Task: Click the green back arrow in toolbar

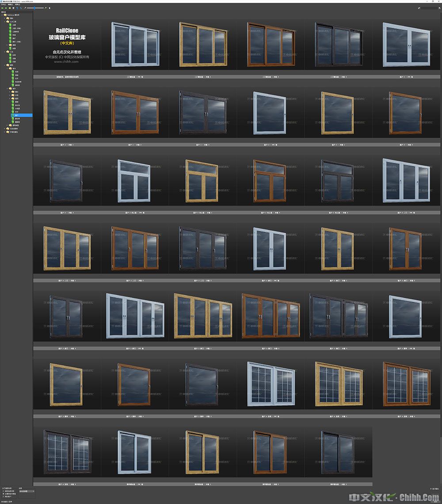Action: point(2,8)
